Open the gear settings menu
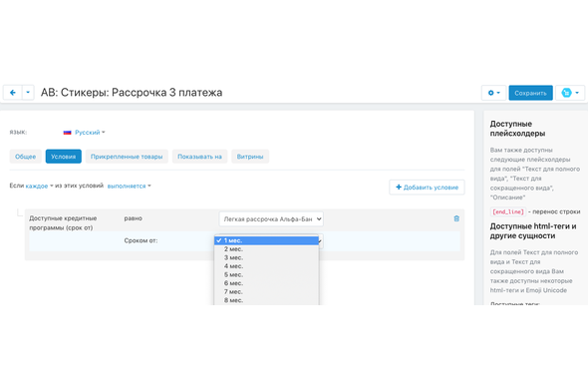 tap(493, 93)
